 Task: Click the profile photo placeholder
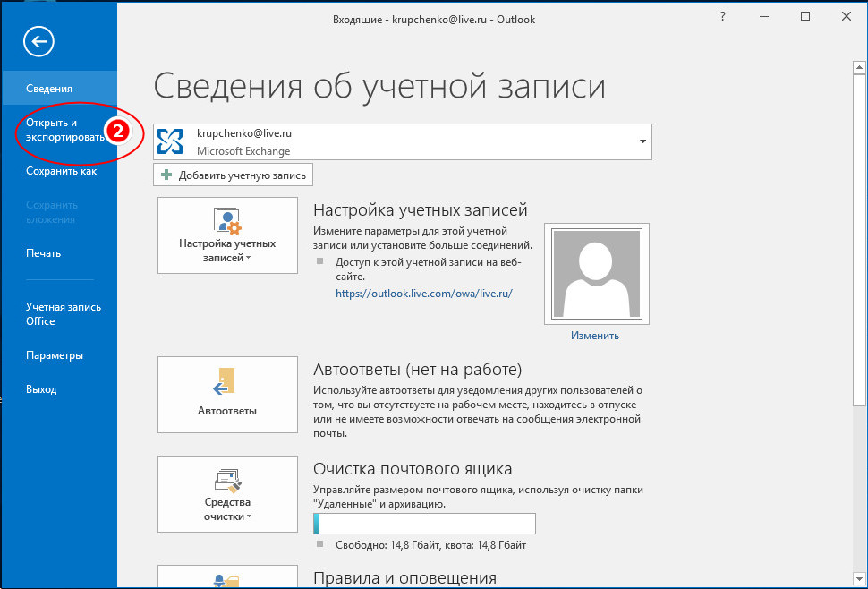click(x=595, y=273)
